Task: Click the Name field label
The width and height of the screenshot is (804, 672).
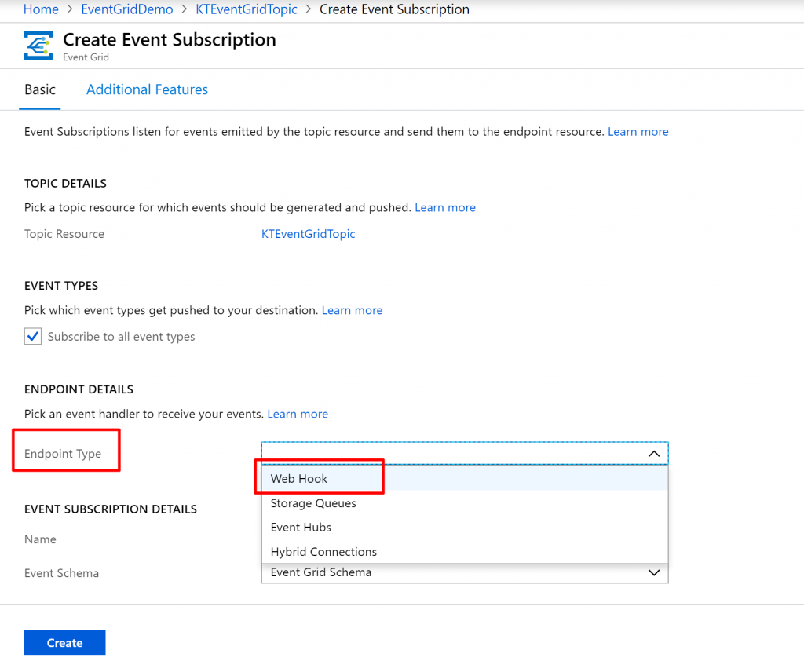Action: 40,539
